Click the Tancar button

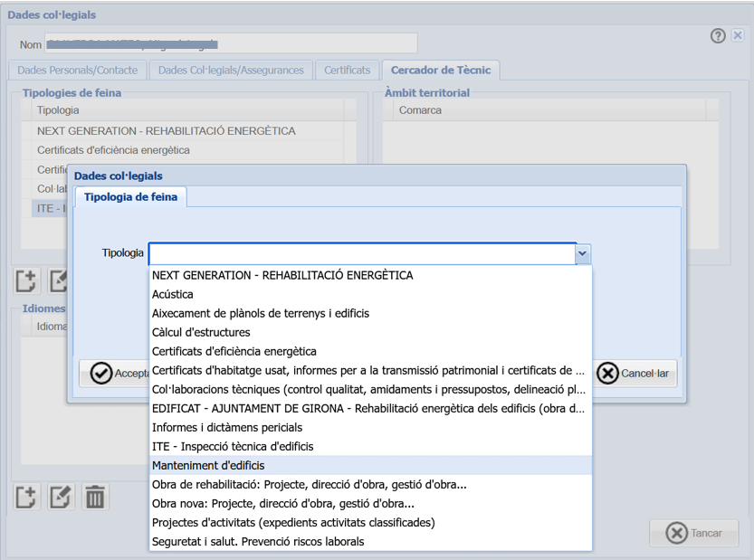click(x=694, y=533)
